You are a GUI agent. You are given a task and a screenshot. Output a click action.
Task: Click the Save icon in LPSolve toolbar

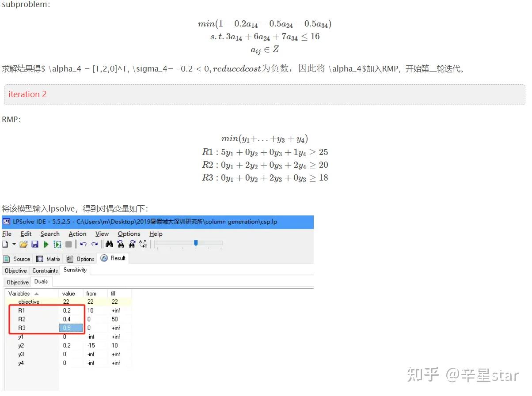(35, 244)
